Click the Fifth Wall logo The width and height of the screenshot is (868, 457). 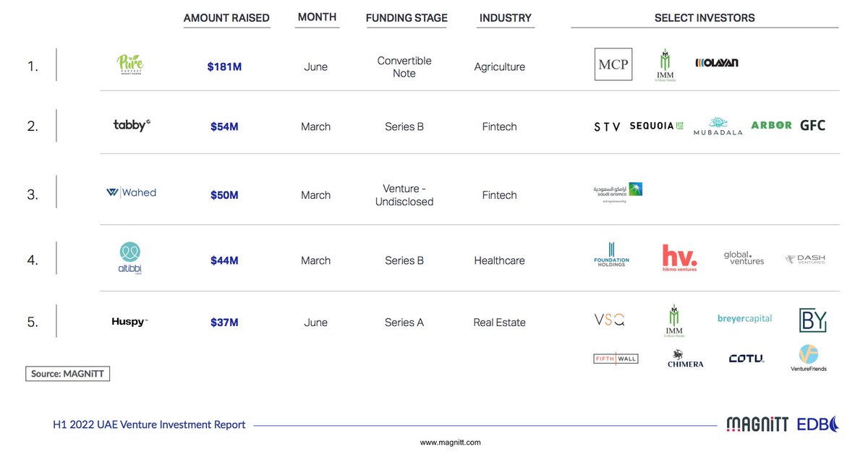click(616, 358)
